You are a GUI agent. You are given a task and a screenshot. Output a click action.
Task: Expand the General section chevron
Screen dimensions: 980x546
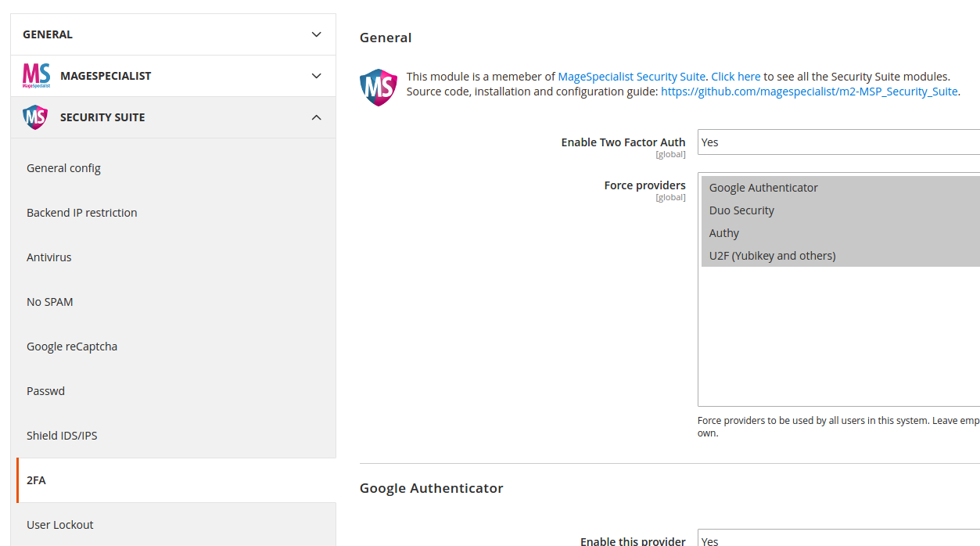pos(316,34)
